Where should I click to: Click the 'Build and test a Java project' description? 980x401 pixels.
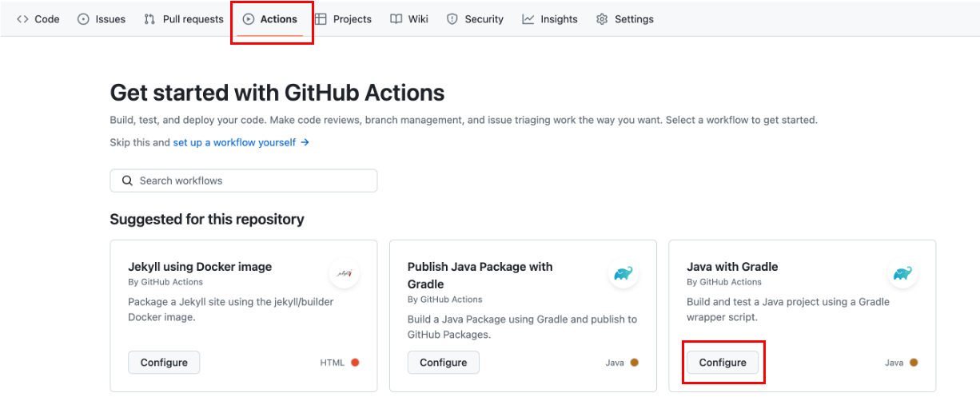tap(788, 310)
